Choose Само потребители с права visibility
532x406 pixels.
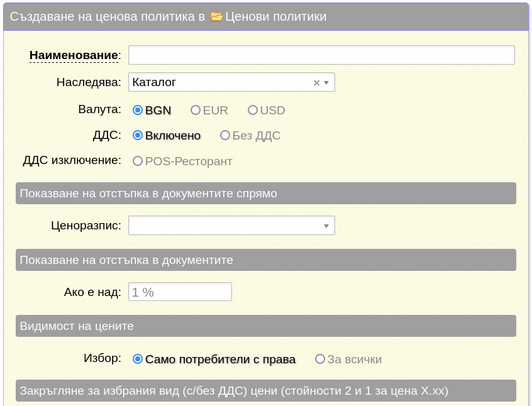[x=138, y=359]
